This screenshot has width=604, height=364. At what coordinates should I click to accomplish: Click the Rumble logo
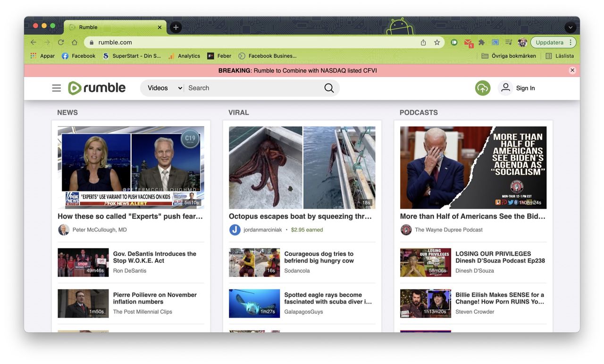(x=97, y=88)
